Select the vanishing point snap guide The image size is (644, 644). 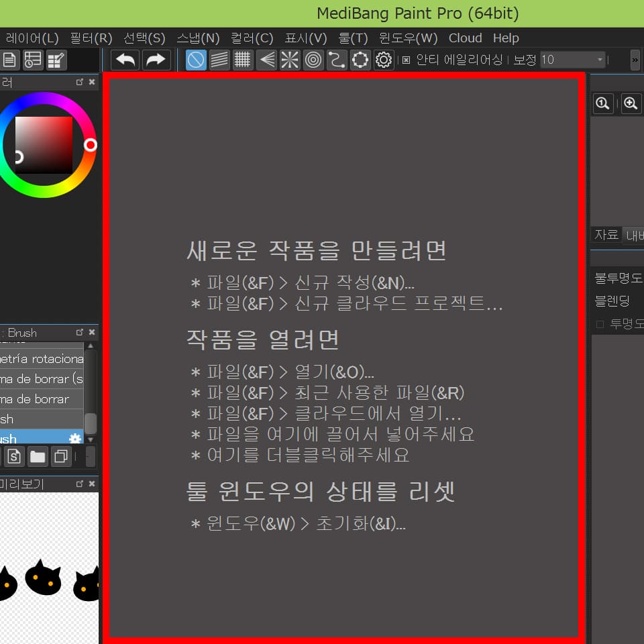(x=266, y=60)
